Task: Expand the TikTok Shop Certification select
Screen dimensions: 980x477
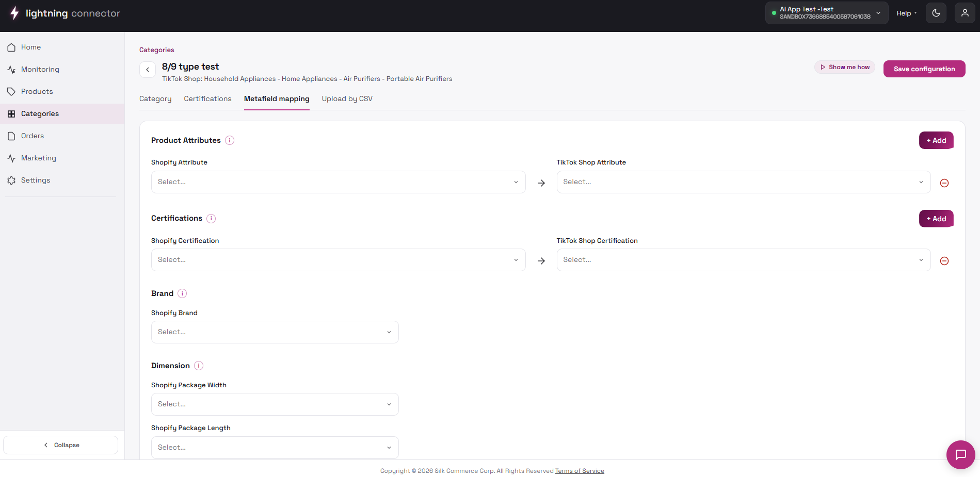Action: click(744, 260)
